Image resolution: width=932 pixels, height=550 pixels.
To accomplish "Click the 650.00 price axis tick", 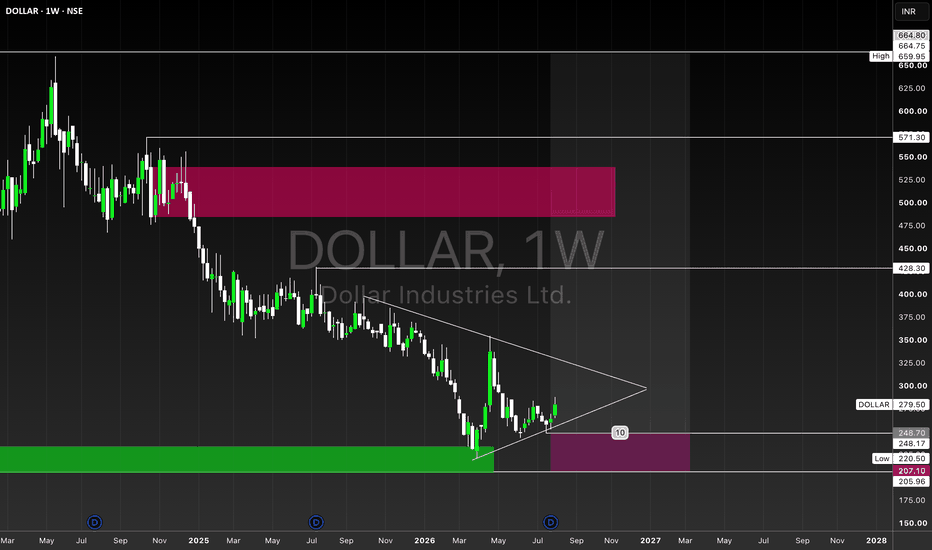I will [x=912, y=65].
